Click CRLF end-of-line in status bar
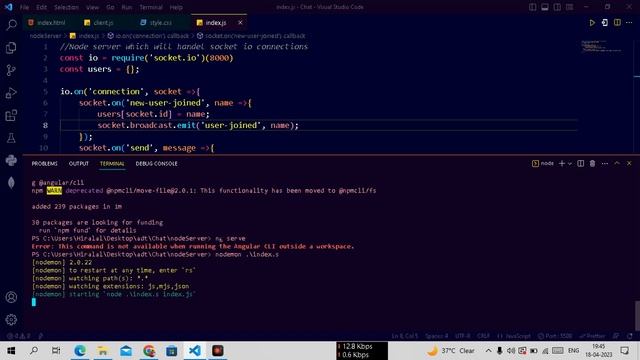Viewport: 640px width, 360px height. point(483,336)
